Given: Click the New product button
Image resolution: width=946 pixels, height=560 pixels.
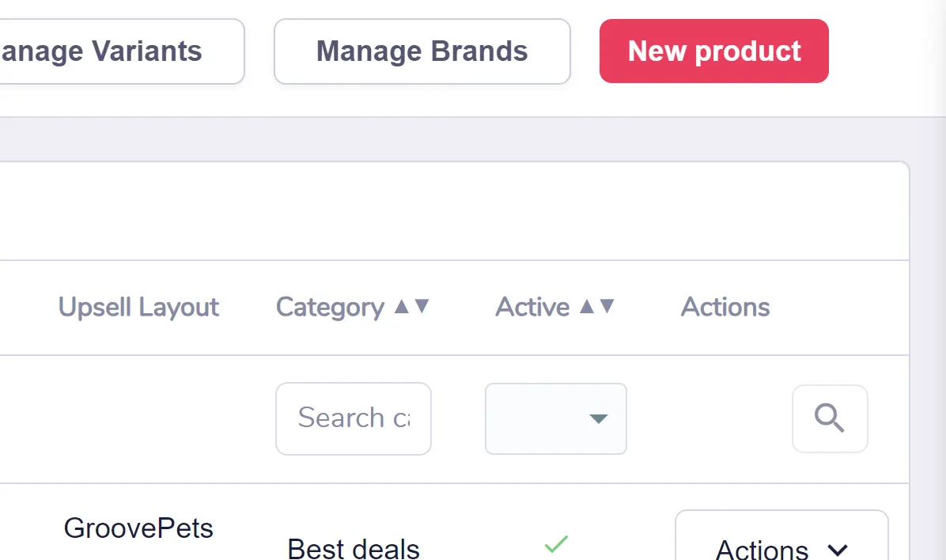Looking at the screenshot, I should (713, 51).
